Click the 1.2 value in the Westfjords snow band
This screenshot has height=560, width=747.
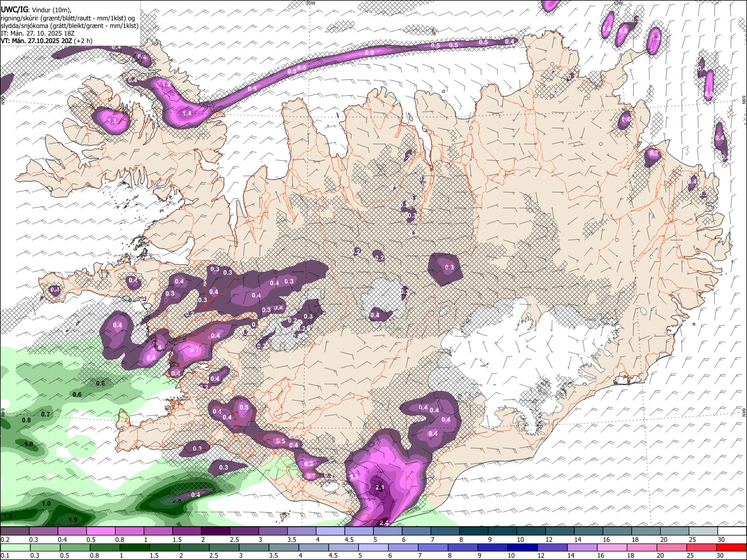(x=166, y=85)
